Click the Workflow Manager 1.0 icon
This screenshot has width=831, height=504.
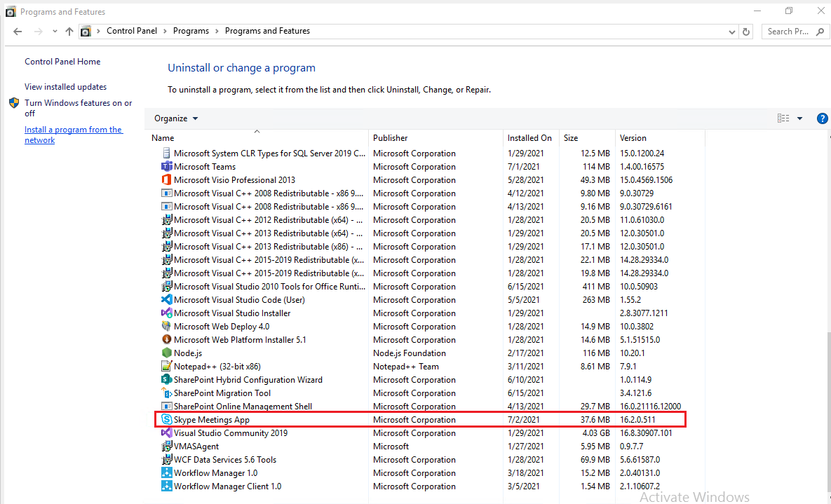(166, 472)
